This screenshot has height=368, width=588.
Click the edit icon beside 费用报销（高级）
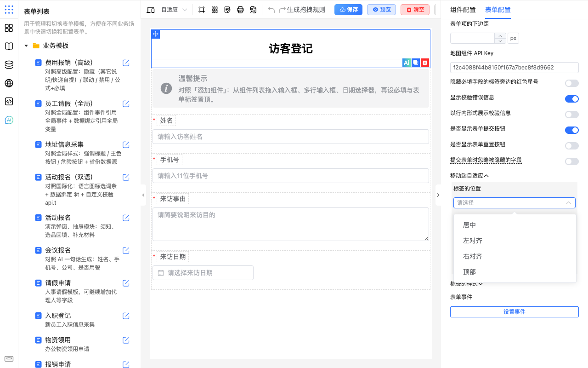click(x=126, y=63)
